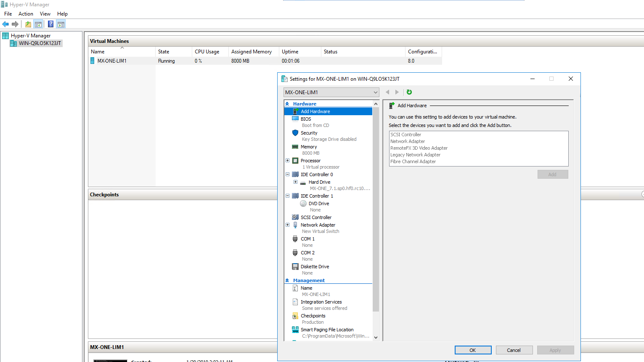
Task: Expand the Network Adapter node
Action: [288, 225]
